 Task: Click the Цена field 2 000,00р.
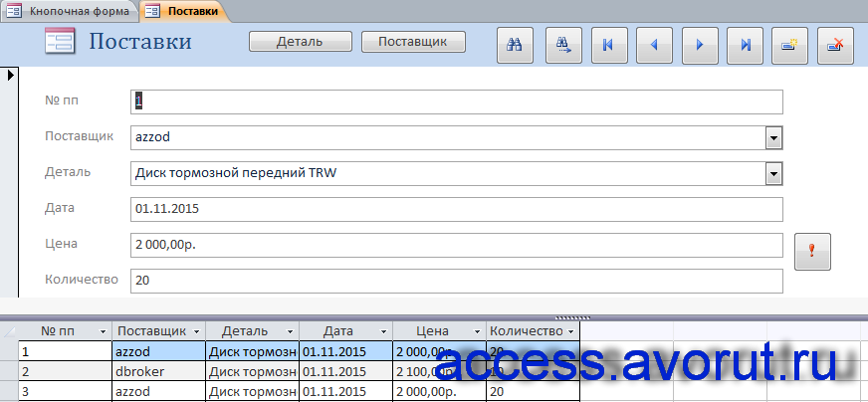(x=457, y=246)
